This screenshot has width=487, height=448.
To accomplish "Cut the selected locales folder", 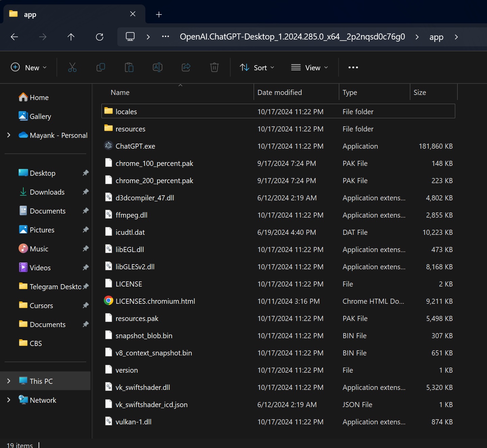I will [72, 67].
